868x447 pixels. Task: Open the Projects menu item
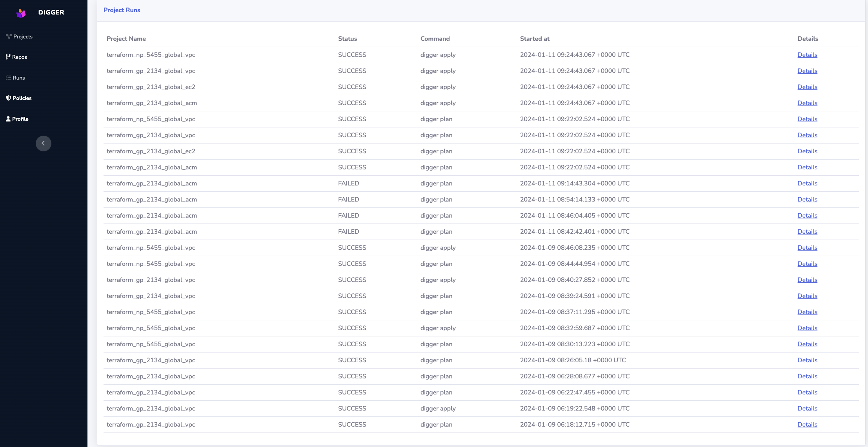point(23,36)
